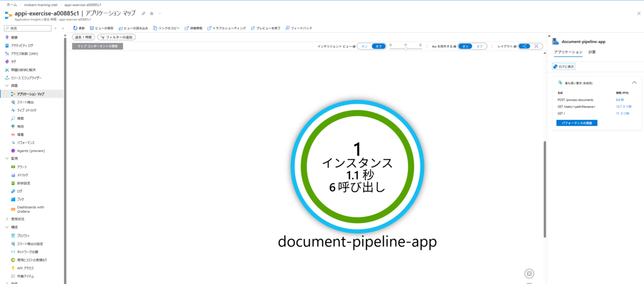Image resolution: width=644 pixels, height=284 pixels.
Task: Collapse the 監視 sidebar section
Action: pyautogui.click(x=7, y=159)
